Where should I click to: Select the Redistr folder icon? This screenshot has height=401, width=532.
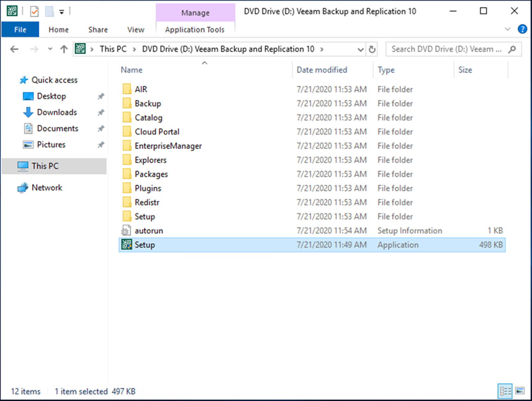[x=127, y=202]
